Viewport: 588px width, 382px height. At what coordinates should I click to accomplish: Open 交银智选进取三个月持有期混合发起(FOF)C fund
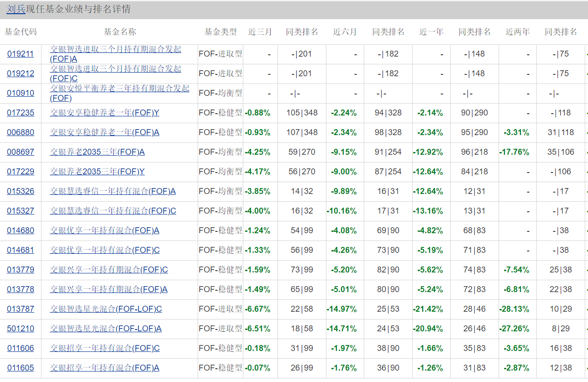[115, 73]
